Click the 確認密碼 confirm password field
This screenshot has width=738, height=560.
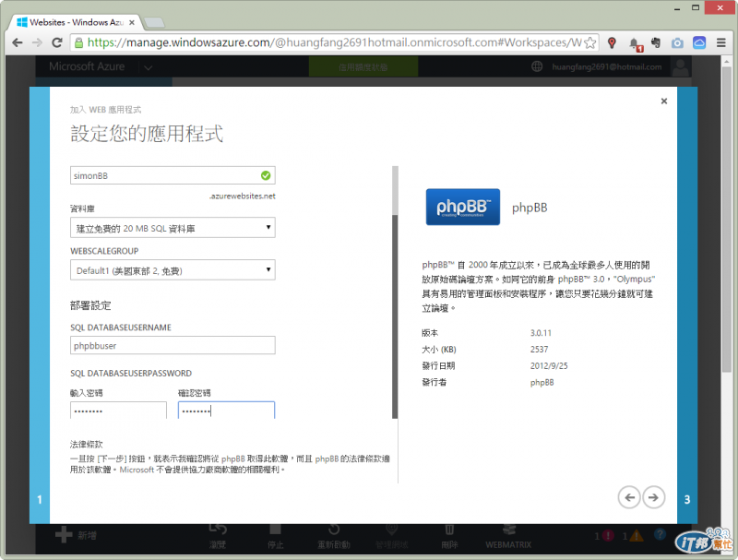[226, 411]
